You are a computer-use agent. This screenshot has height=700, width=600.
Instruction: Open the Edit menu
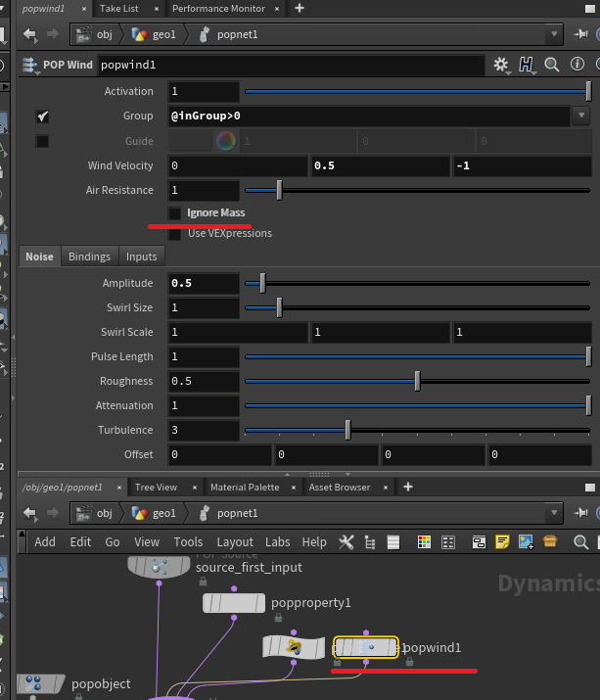click(x=80, y=542)
